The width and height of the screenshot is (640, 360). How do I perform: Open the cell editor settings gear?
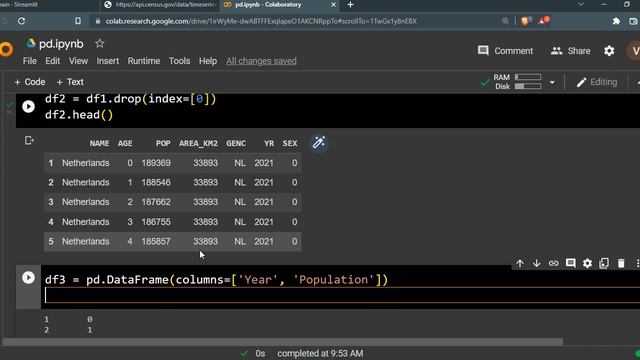tap(587, 263)
